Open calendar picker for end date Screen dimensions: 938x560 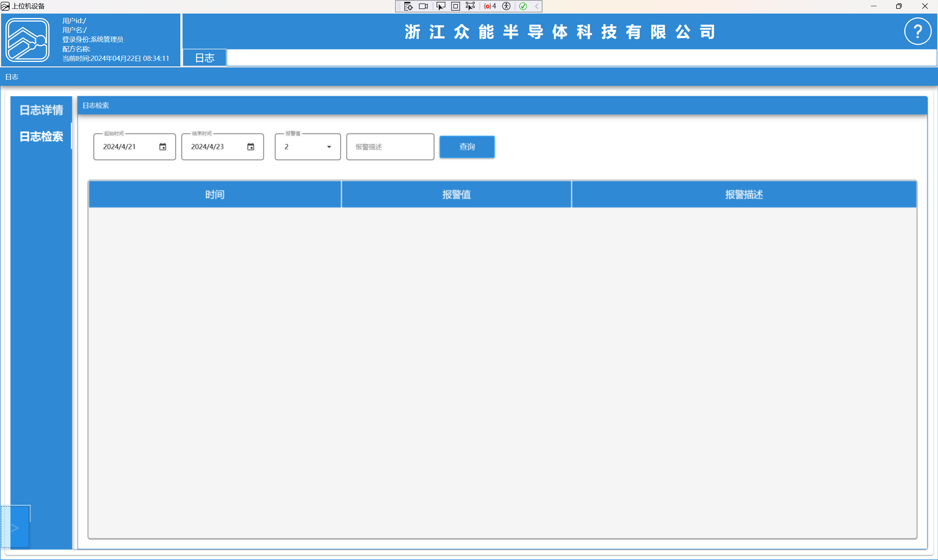tap(250, 147)
